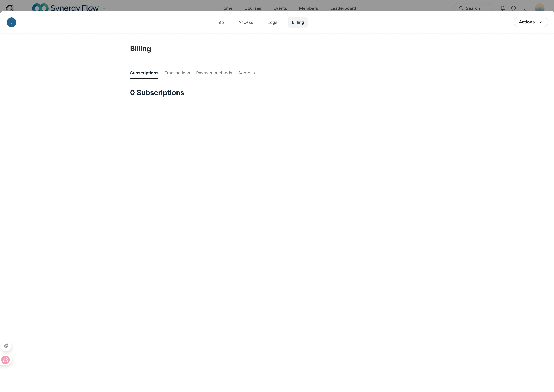Close the member panel with X

click(544, 5)
